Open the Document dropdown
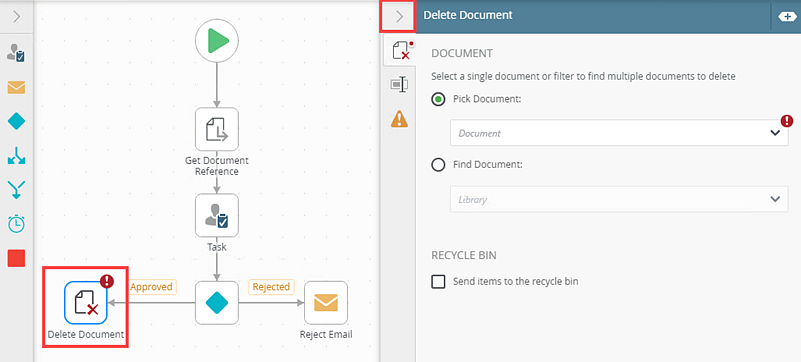801x362 pixels. (x=619, y=133)
